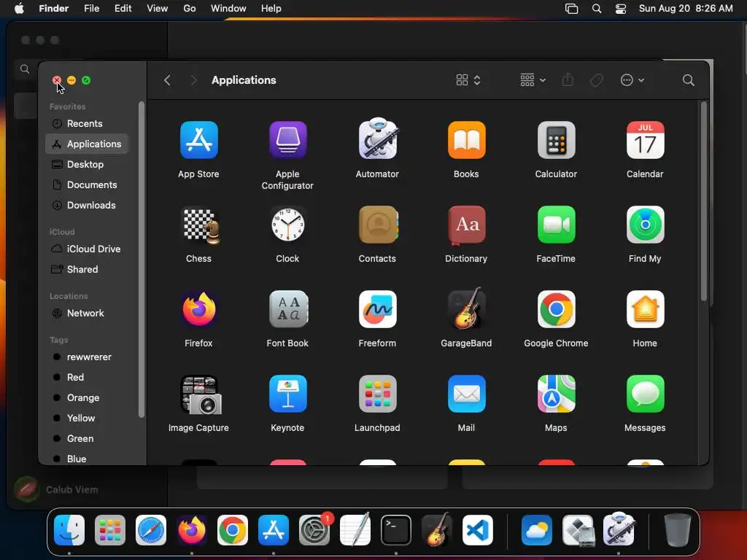The width and height of the screenshot is (747, 560).
Task: Open Shared in the iCloud section
Action: click(87, 270)
